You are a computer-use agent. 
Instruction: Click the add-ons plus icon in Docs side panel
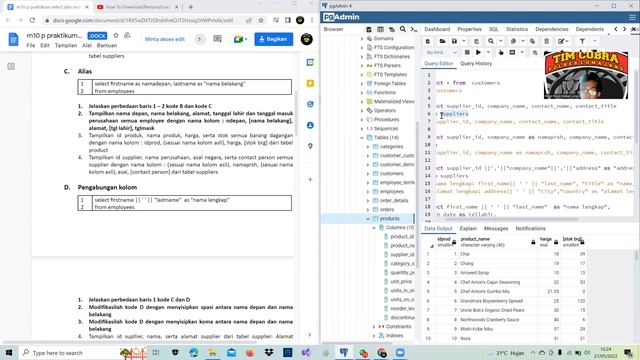[x=310, y=180]
